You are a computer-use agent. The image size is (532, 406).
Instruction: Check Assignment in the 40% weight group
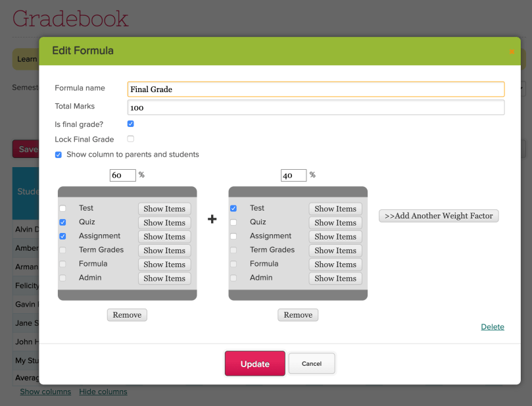(x=233, y=236)
